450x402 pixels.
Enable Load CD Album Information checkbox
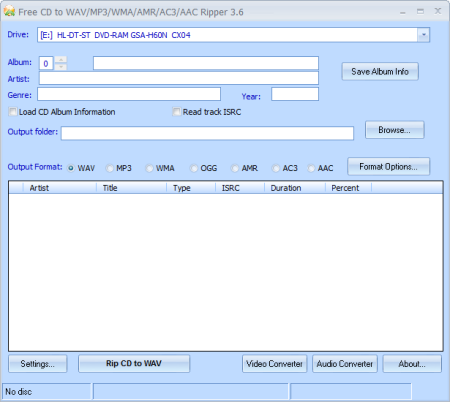[x=13, y=112]
